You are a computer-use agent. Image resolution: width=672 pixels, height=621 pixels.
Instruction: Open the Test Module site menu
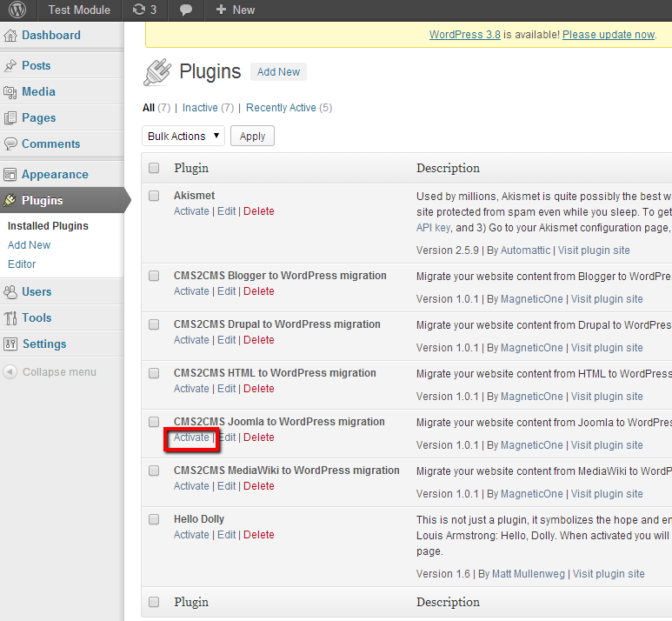(79, 10)
